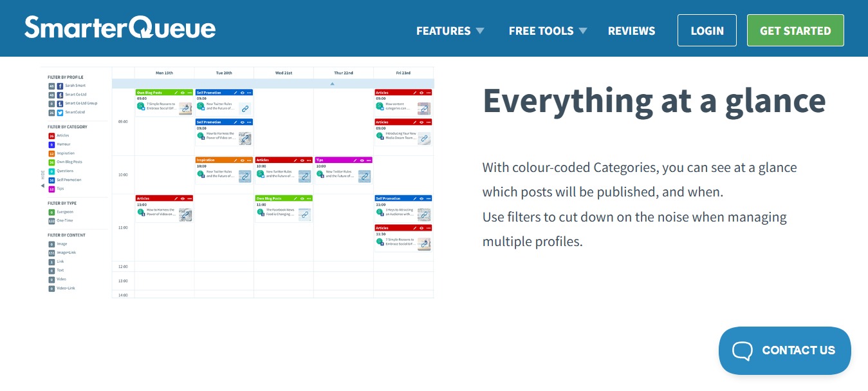Click the chat bubble icon on Contact Us
This screenshot has height=391, width=868.
(x=743, y=350)
